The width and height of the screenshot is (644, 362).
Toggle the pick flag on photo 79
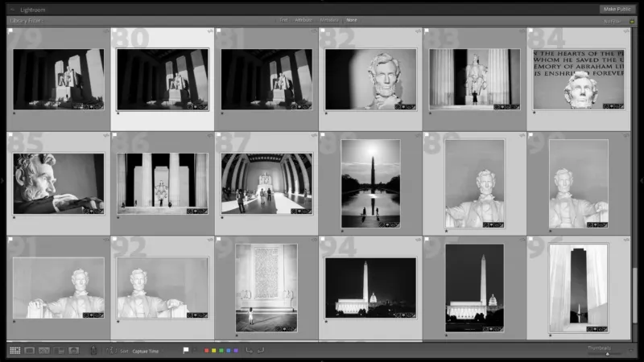point(10,31)
